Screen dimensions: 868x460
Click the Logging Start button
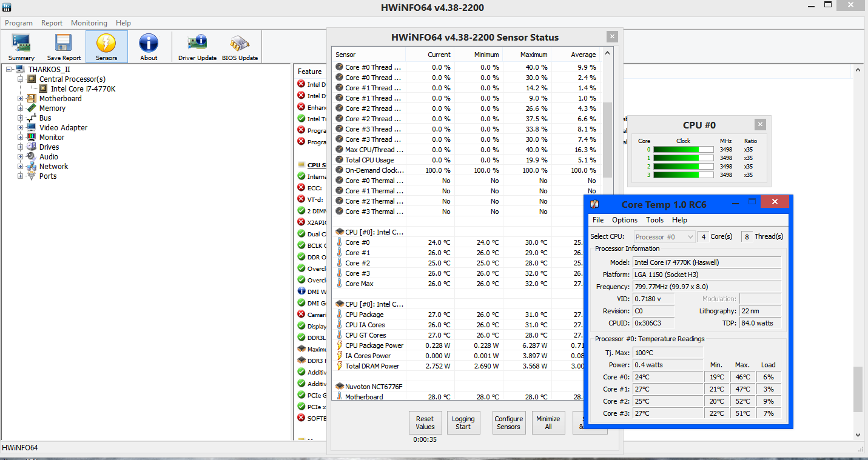pyautogui.click(x=463, y=422)
